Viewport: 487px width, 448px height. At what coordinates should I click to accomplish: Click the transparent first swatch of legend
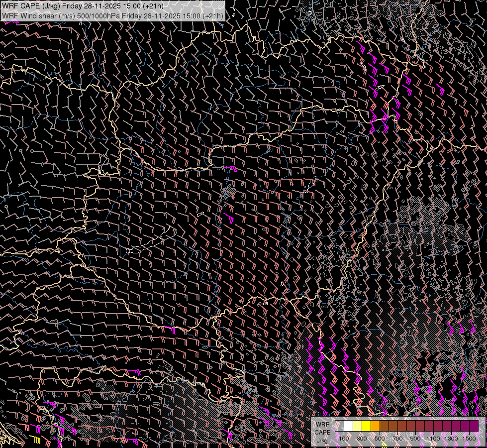[339, 426]
